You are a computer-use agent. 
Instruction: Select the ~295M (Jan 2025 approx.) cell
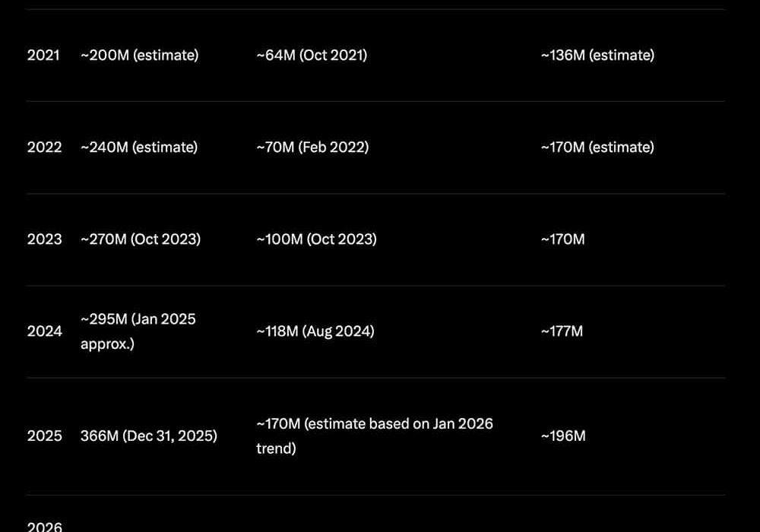coord(138,331)
